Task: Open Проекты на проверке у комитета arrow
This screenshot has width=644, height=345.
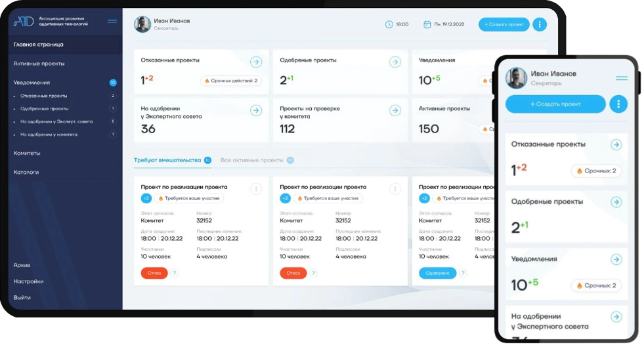Action: point(395,110)
